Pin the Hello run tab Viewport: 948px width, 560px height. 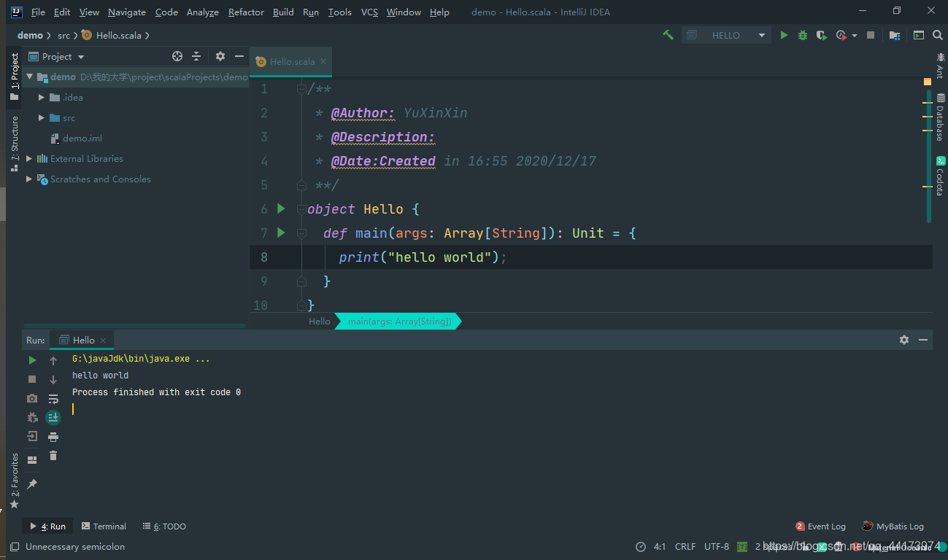tap(32, 483)
